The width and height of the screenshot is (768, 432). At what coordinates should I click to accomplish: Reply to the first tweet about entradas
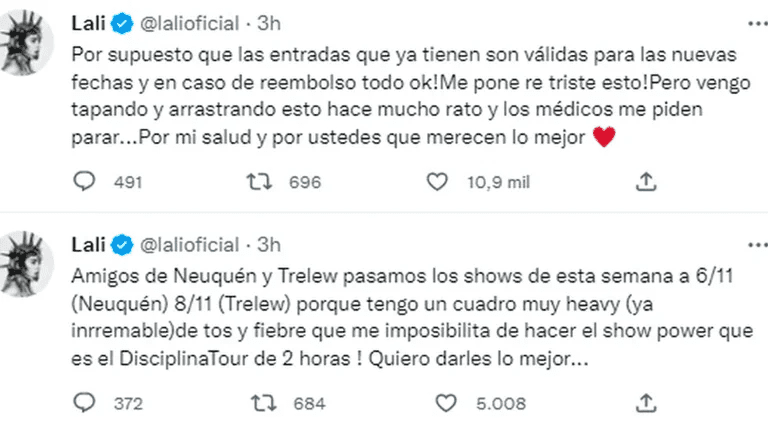tap(85, 181)
